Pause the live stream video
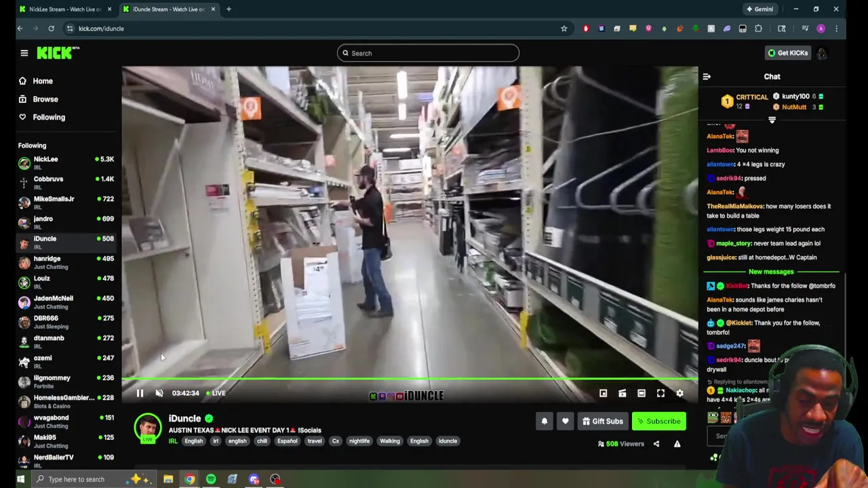 [x=140, y=393]
